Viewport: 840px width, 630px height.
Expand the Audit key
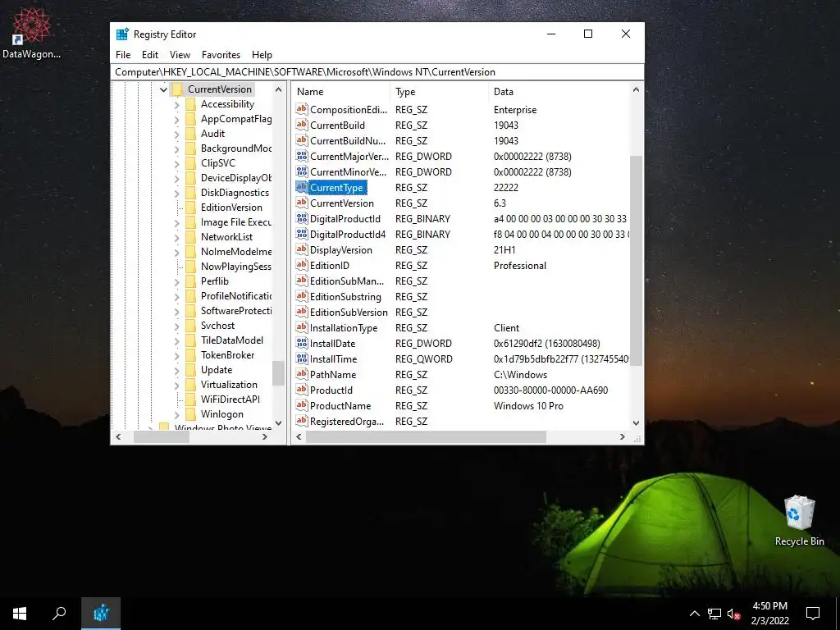click(177, 134)
